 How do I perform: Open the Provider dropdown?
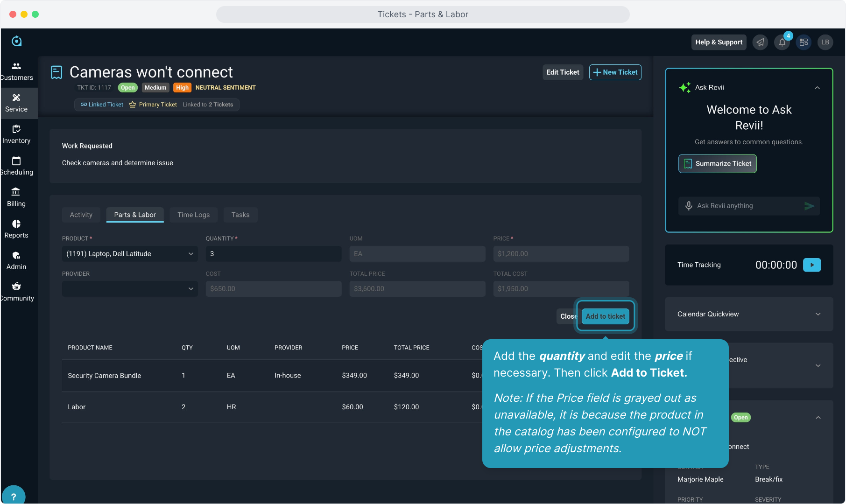coord(130,289)
